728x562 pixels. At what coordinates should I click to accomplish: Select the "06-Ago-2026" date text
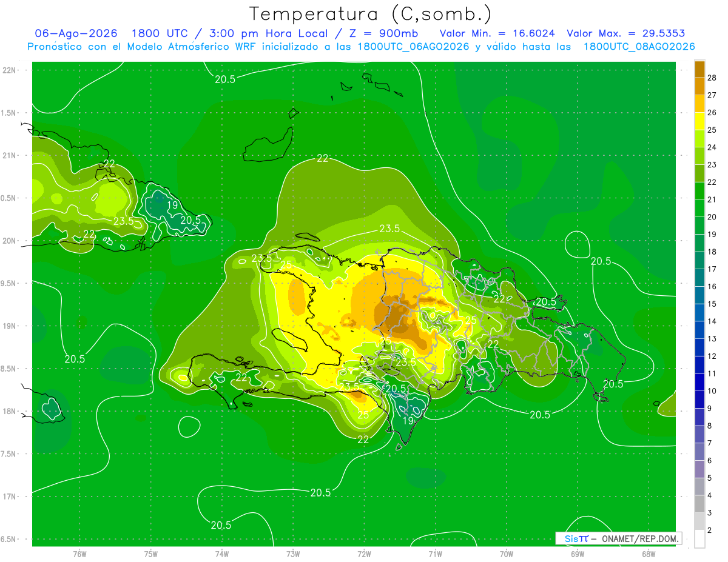[x=75, y=33]
